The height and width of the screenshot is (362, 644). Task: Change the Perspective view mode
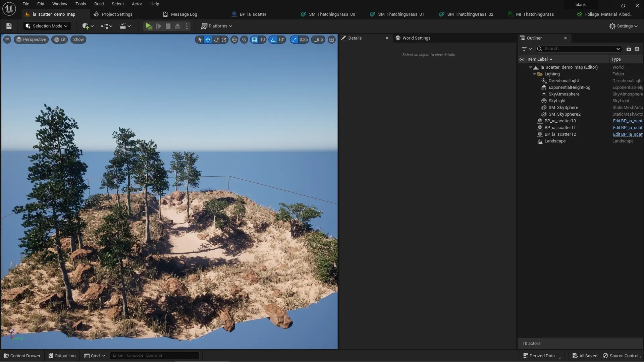(x=31, y=40)
